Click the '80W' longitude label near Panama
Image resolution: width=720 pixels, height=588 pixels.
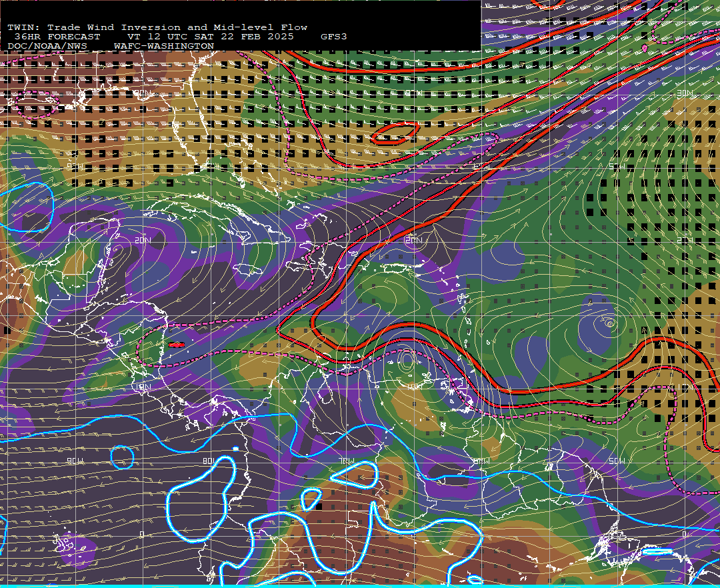(x=209, y=461)
